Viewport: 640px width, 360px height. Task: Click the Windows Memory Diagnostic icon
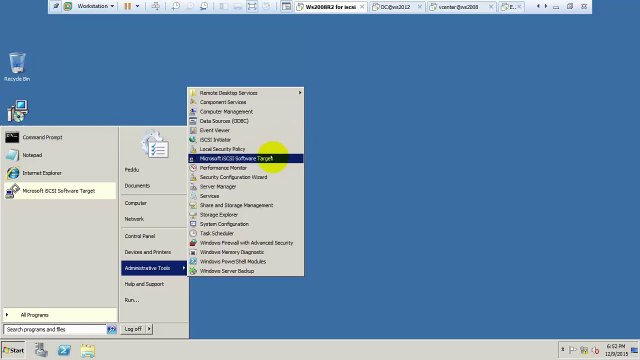[193, 252]
